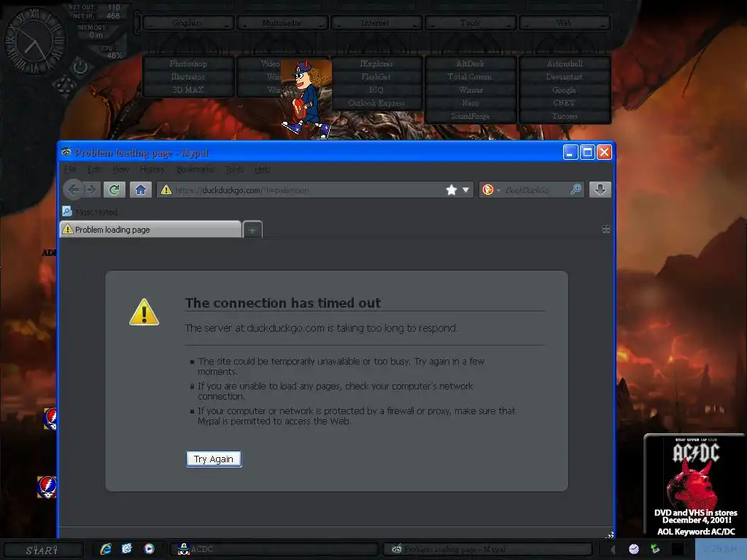Bookmark this page with the star icon
This screenshot has height=560, width=747.
pyautogui.click(x=451, y=190)
